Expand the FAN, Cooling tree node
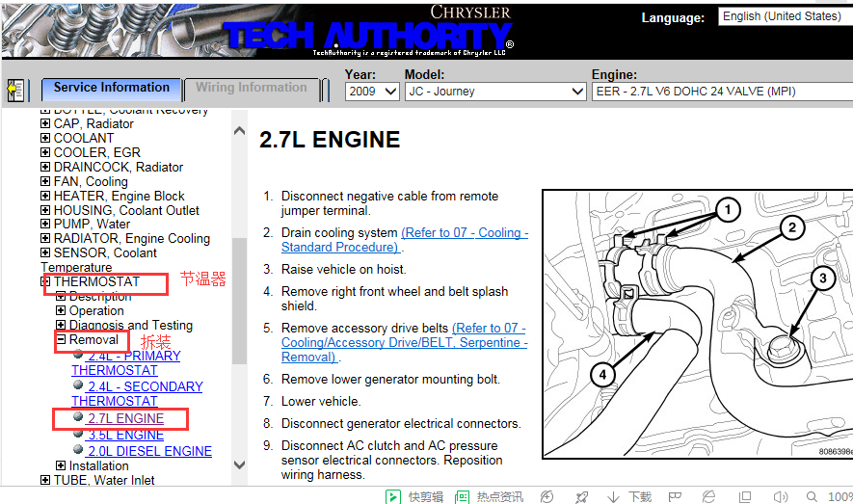 click(x=45, y=181)
